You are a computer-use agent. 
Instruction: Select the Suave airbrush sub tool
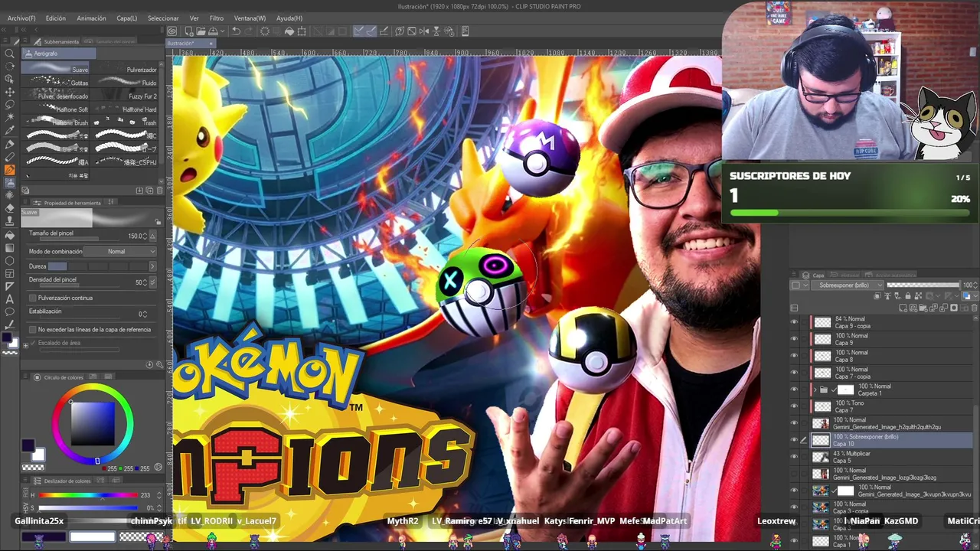[x=55, y=67]
